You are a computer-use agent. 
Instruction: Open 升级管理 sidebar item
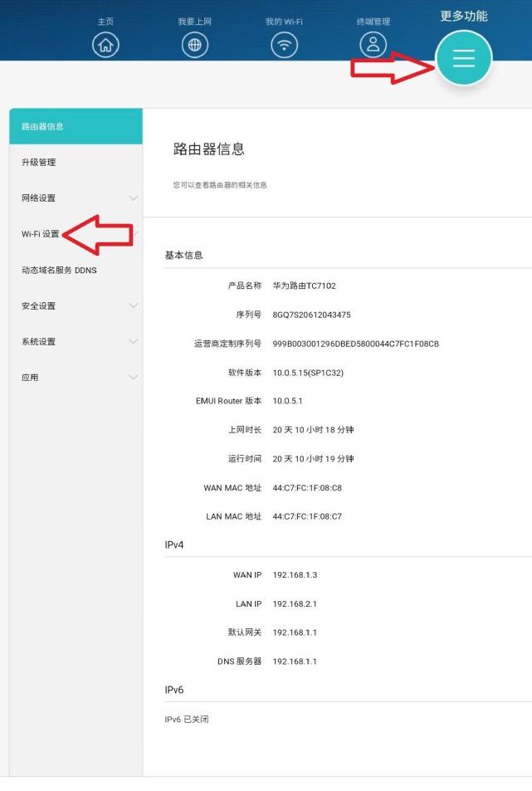pyautogui.click(x=76, y=162)
